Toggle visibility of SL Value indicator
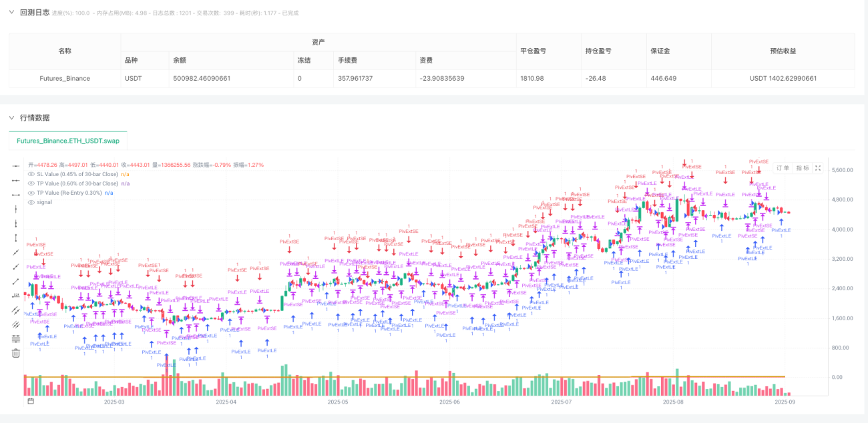The height and width of the screenshot is (423, 868). (31, 173)
